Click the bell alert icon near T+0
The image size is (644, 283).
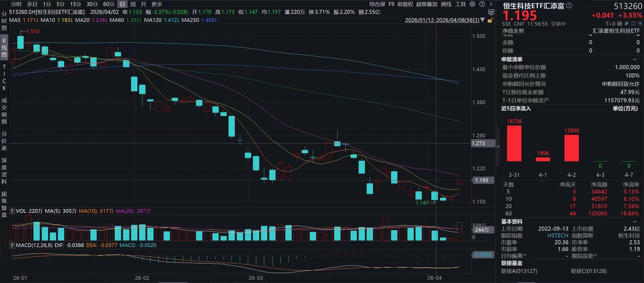point(633,24)
